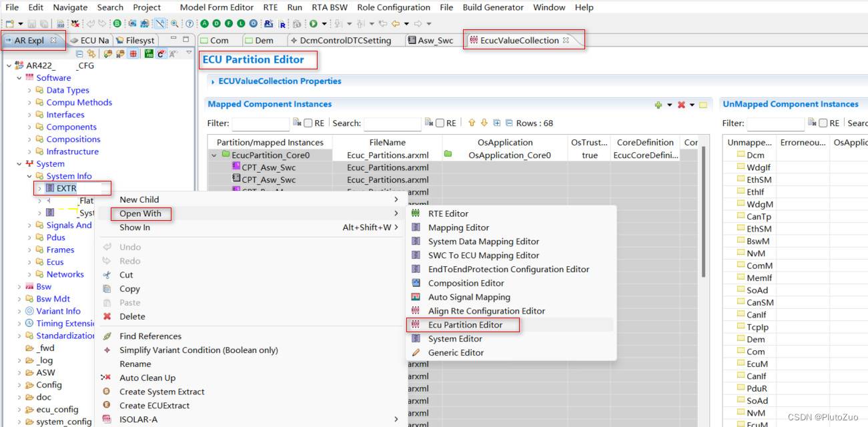Click the Collapse All icon in AR Explorer

coord(79,54)
